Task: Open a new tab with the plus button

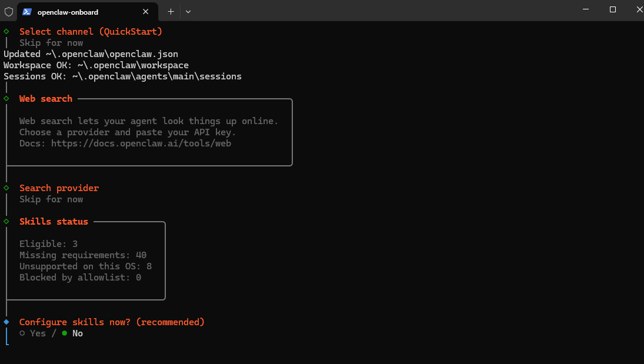Action: tap(171, 11)
